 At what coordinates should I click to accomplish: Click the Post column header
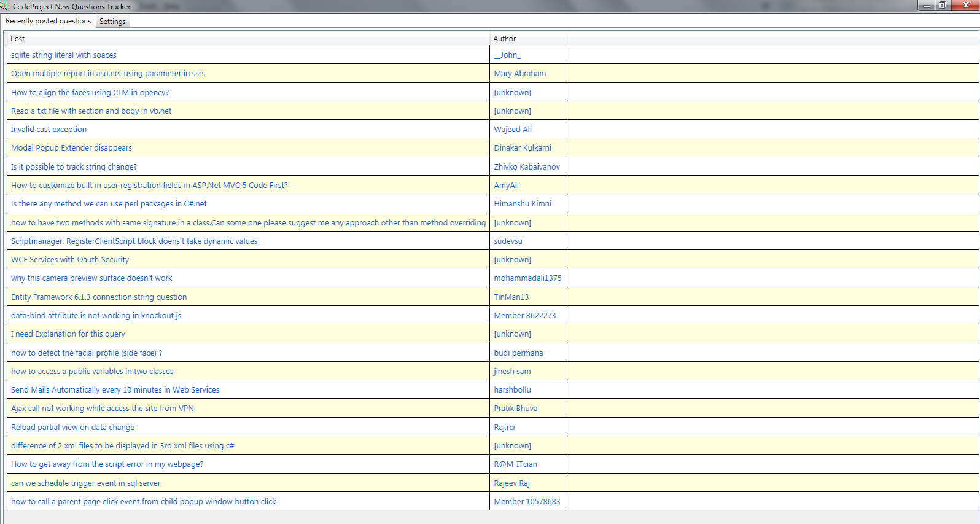point(248,39)
